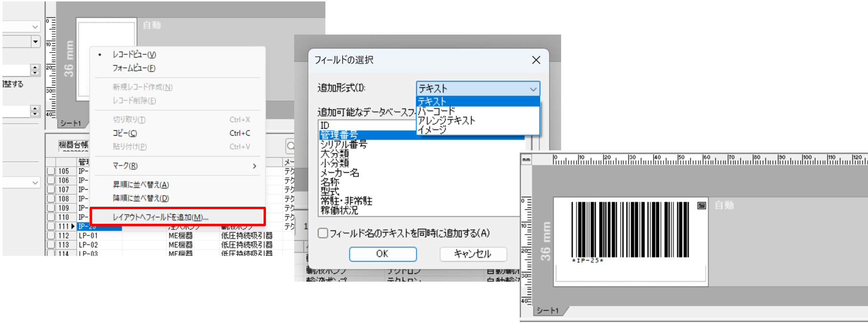Select 大分類 in the field list
The height and width of the screenshot is (323, 868).
point(335,154)
